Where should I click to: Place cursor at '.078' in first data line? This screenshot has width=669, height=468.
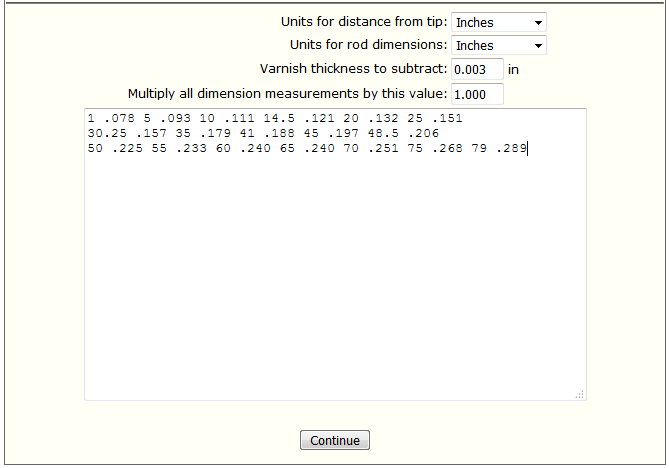tap(119, 118)
